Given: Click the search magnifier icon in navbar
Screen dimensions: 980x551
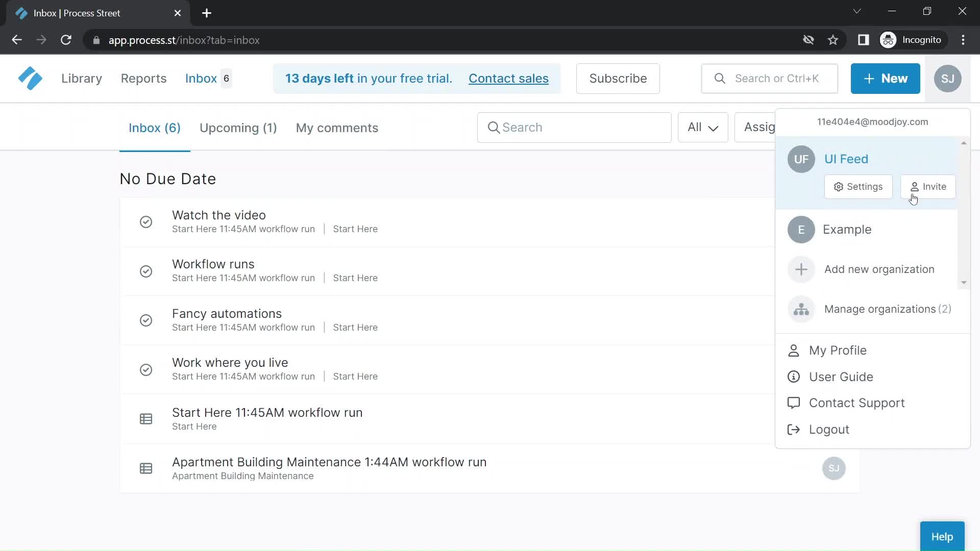Looking at the screenshot, I should [721, 78].
